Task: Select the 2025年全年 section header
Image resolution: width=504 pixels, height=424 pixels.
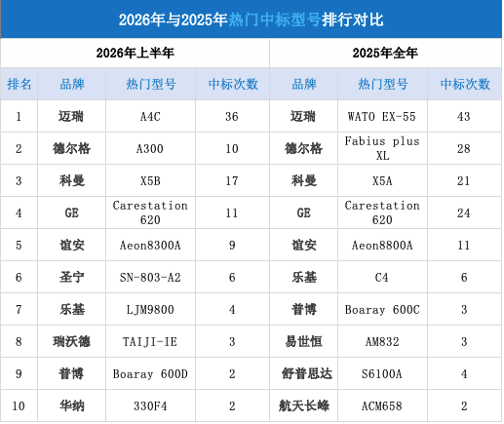Action: 385,53
